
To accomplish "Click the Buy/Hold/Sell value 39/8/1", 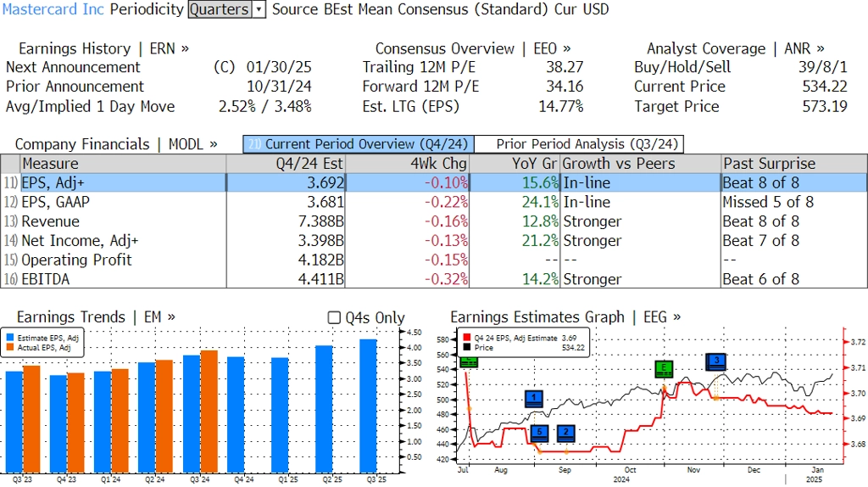I will point(822,68).
